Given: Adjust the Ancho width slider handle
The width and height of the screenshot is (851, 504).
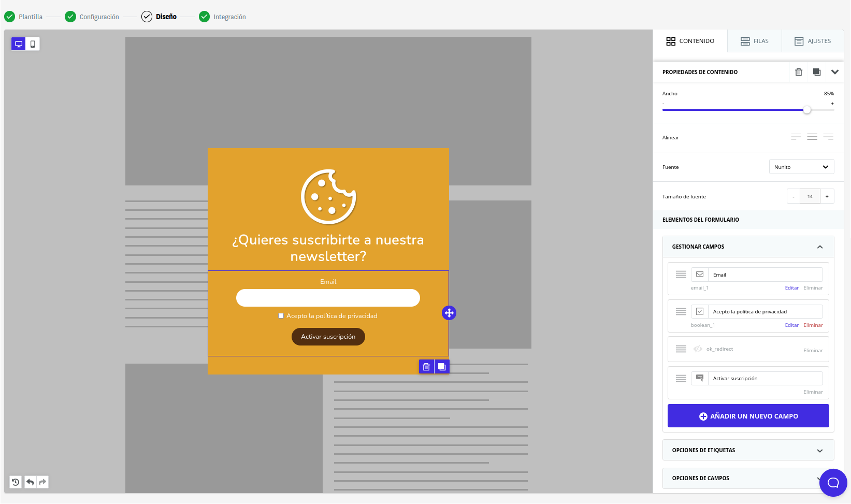Looking at the screenshot, I should click(x=807, y=110).
